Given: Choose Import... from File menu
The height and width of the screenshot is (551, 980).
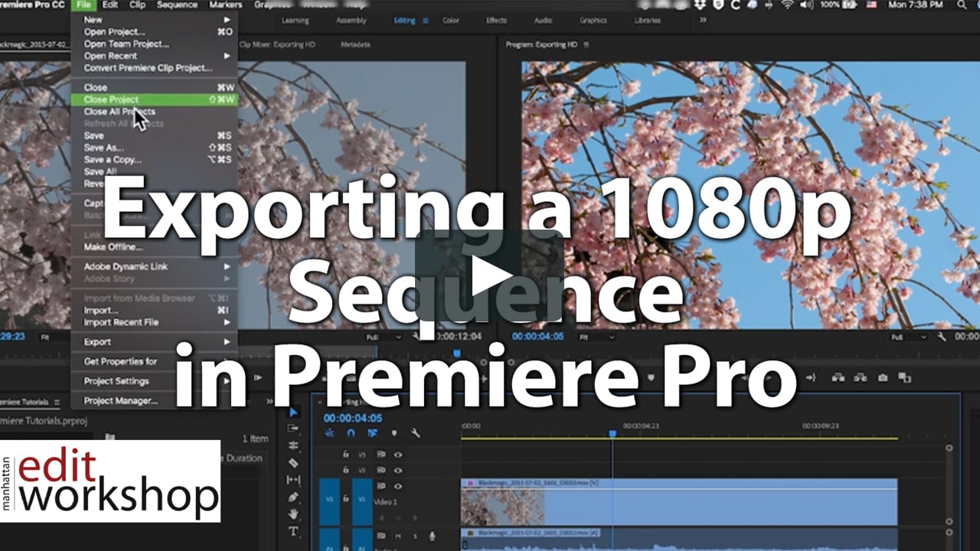Looking at the screenshot, I should pos(155,311).
